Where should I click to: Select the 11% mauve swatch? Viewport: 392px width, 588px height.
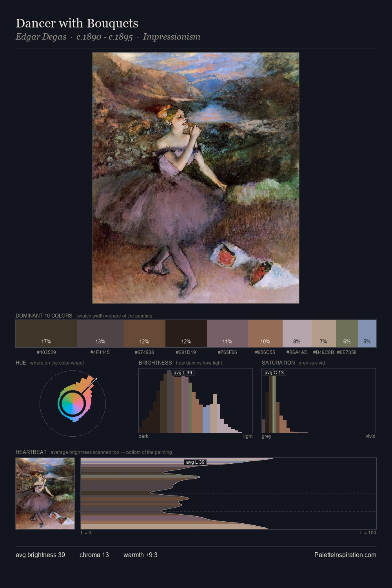(x=227, y=334)
